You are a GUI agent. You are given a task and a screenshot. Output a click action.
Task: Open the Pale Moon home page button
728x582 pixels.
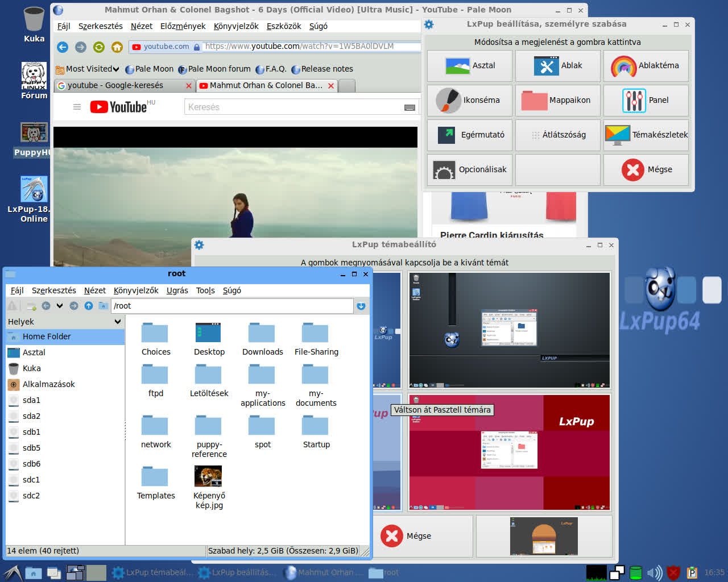click(117, 47)
